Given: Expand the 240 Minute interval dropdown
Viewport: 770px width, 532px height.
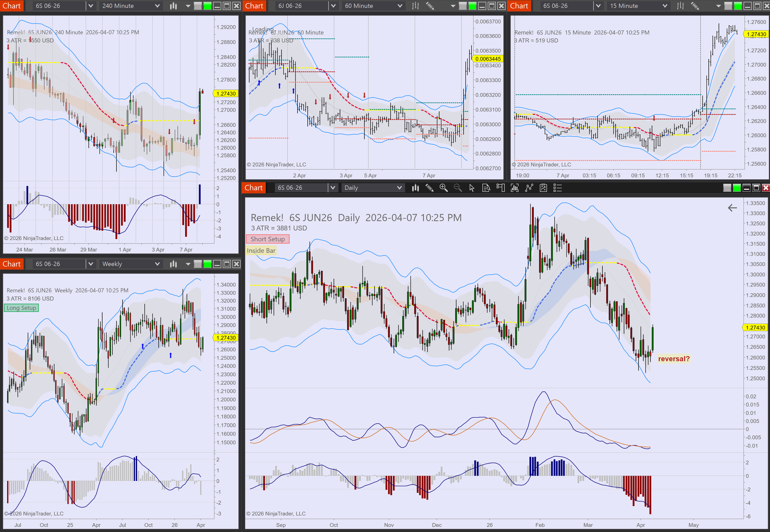Looking at the screenshot, I should [157, 6].
